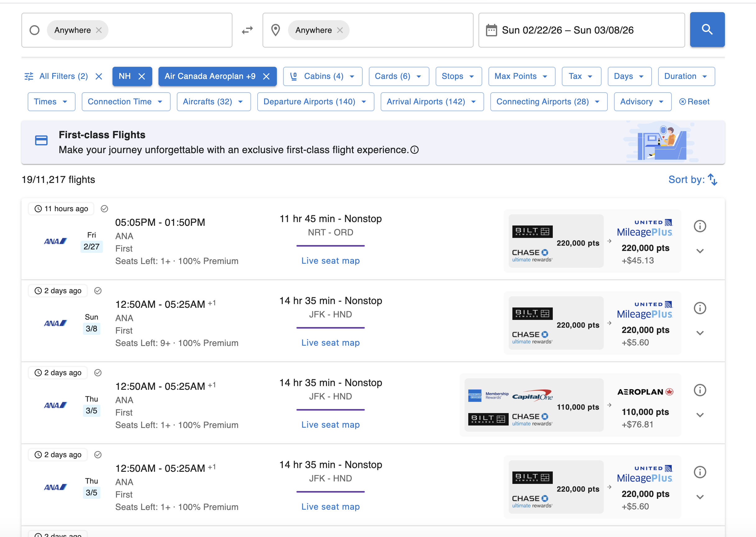
Task: Open the Stops dropdown
Action: [459, 76]
